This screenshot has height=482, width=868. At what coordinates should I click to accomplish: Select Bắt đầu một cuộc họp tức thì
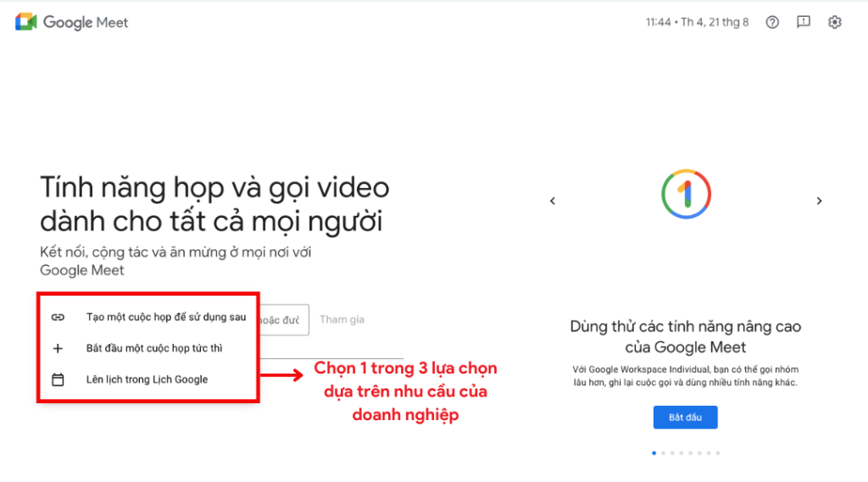pyautogui.click(x=147, y=348)
